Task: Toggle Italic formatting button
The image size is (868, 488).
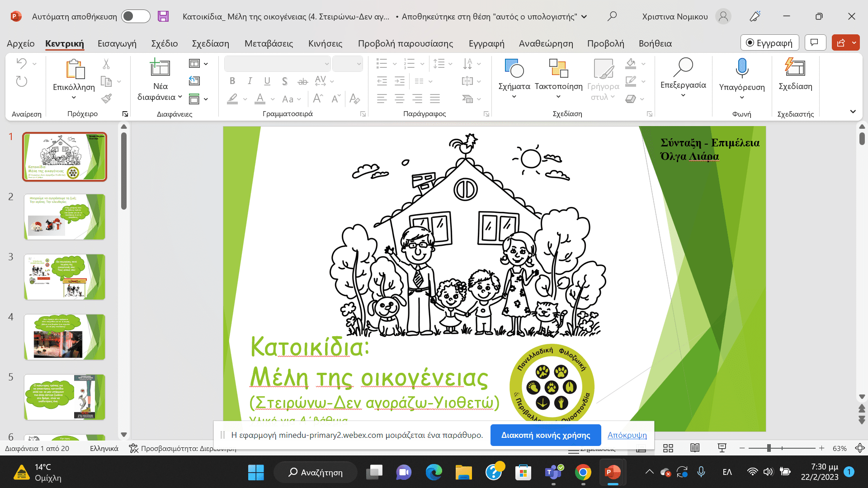Action: click(x=250, y=81)
